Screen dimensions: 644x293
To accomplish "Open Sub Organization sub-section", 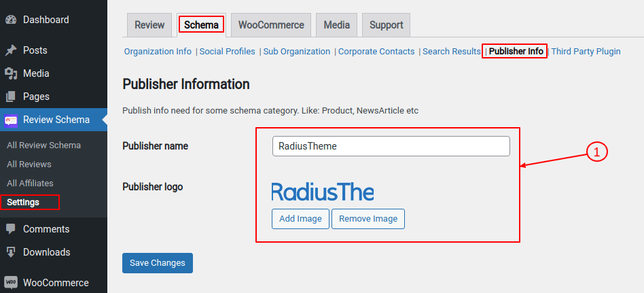I will coord(297,52).
